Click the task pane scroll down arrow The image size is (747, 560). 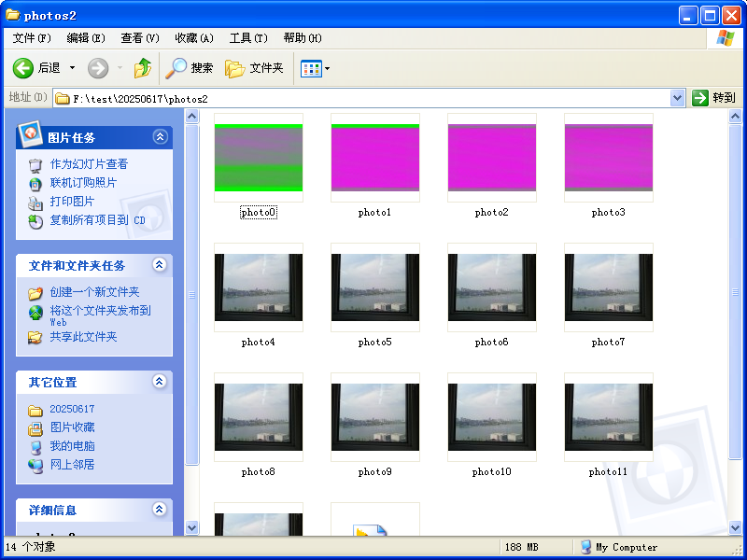[x=192, y=527]
